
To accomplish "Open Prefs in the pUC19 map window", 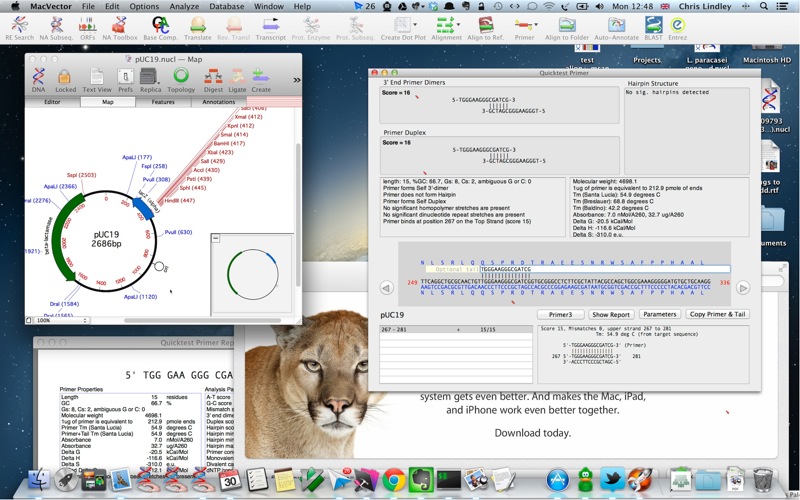I will pos(125,80).
